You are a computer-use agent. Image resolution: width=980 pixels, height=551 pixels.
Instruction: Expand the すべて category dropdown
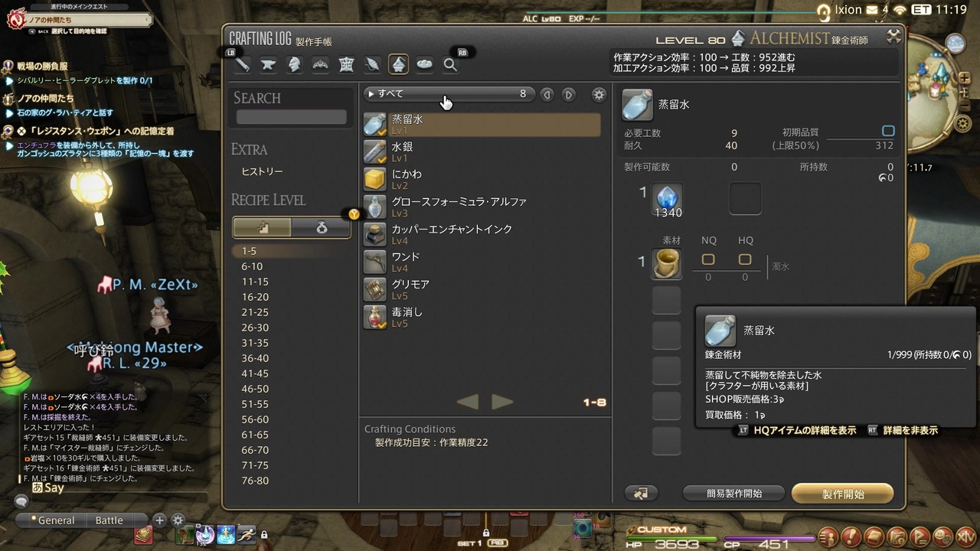449,94
